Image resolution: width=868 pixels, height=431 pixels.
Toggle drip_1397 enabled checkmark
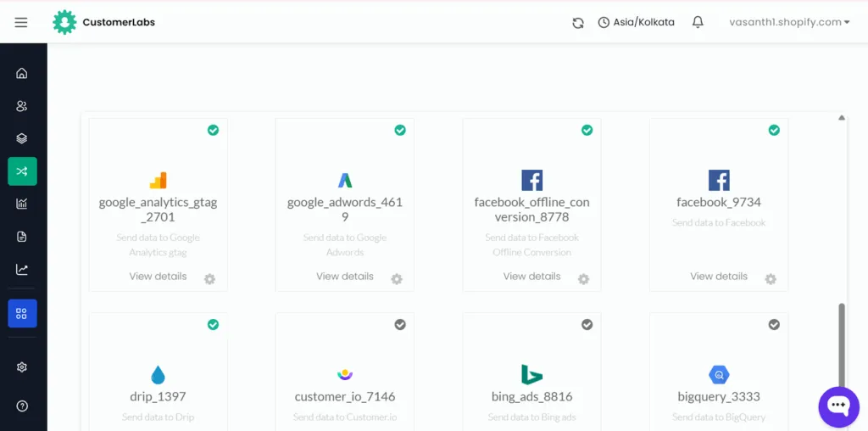pos(213,325)
